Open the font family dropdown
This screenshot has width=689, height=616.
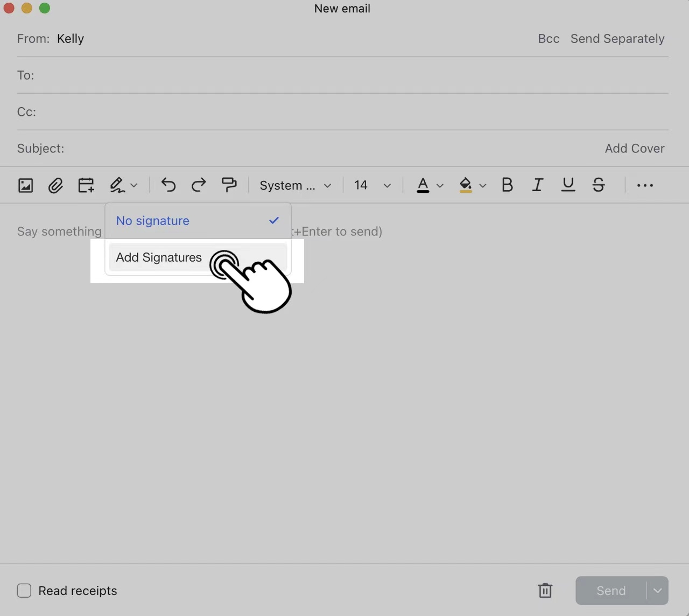(x=294, y=185)
